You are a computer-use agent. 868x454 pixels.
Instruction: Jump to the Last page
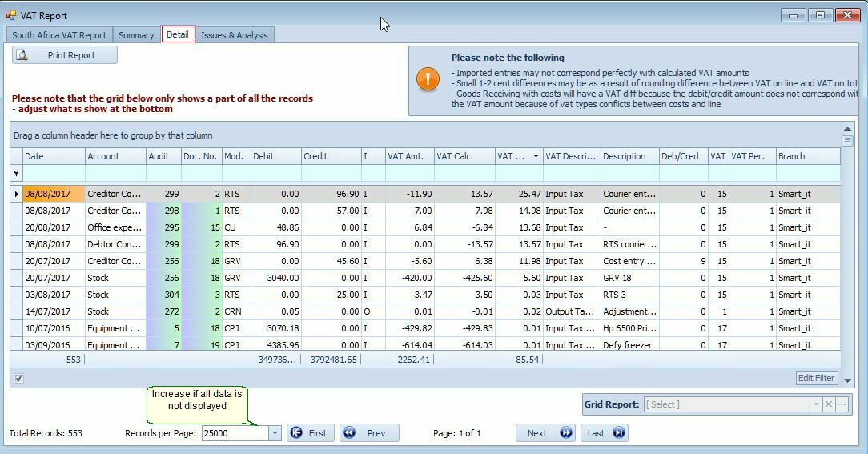click(x=605, y=433)
